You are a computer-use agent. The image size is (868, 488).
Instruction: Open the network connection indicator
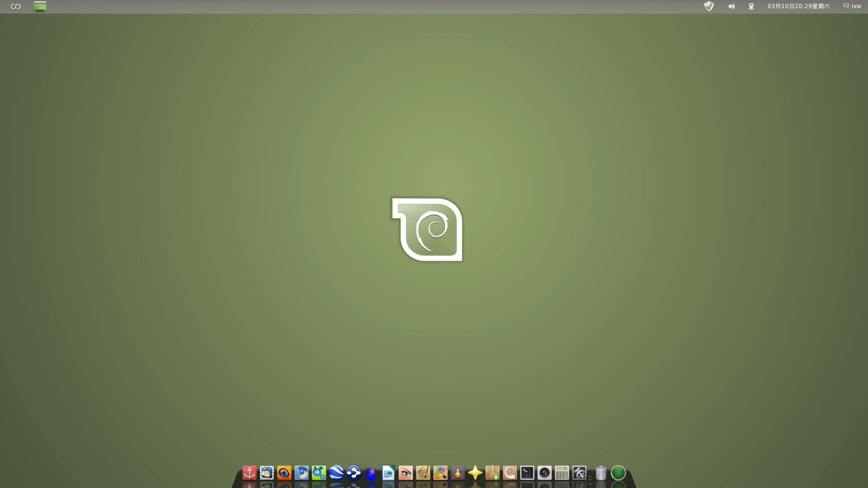pyautogui.click(x=751, y=7)
